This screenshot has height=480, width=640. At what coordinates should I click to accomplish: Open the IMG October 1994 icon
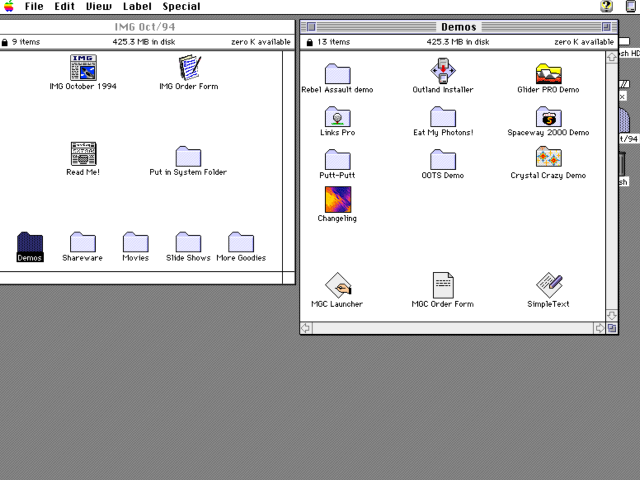tap(83, 68)
